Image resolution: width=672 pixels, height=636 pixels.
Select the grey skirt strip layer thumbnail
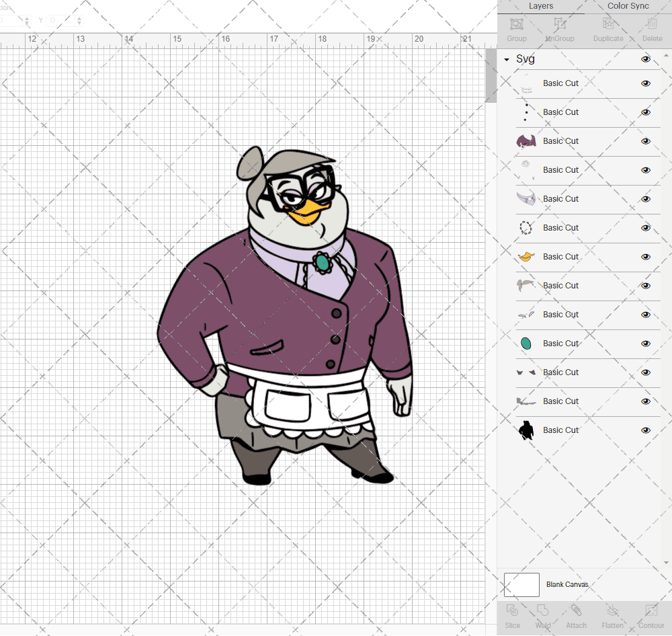[x=526, y=401]
